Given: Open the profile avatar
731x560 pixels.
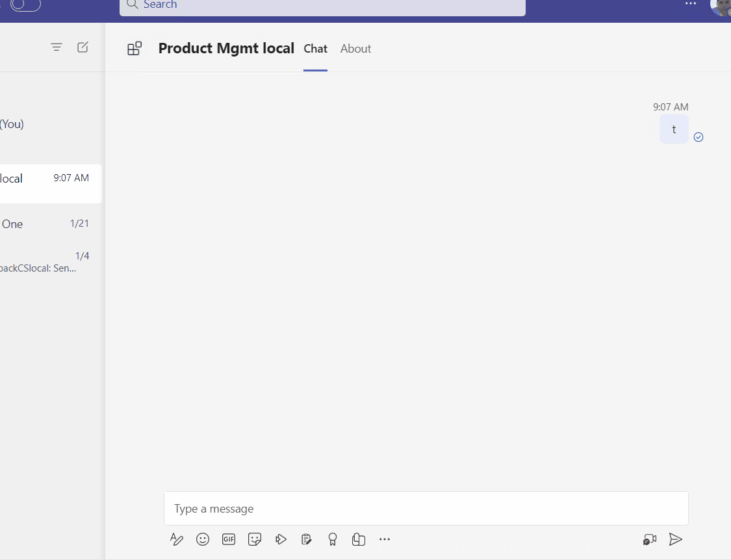Looking at the screenshot, I should [x=720, y=6].
